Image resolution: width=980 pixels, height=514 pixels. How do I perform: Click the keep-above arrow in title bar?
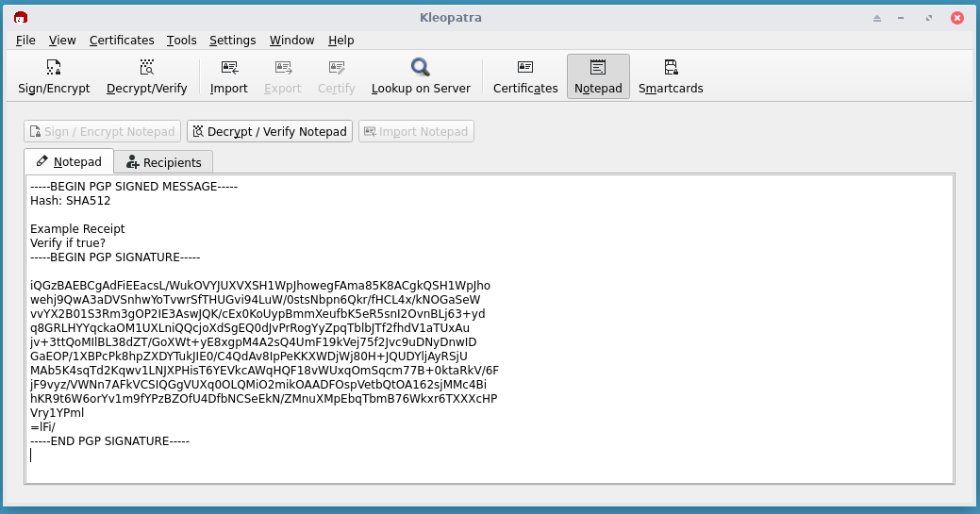point(877,18)
